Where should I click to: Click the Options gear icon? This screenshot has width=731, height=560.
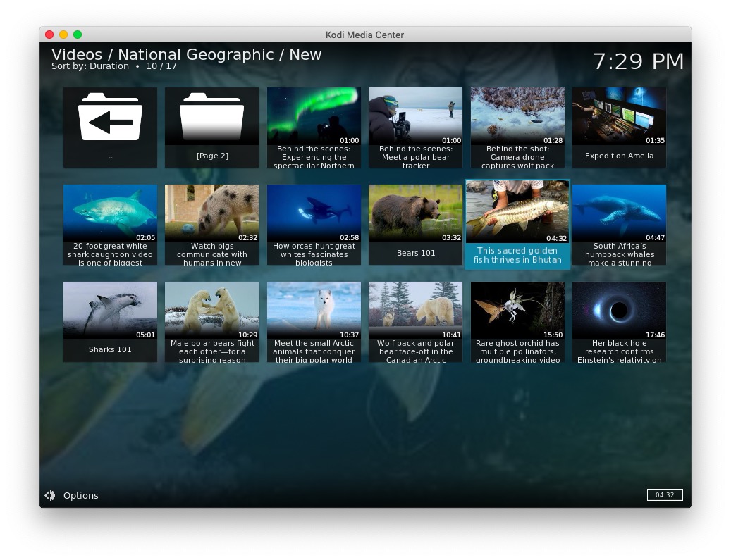pos(50,495)
